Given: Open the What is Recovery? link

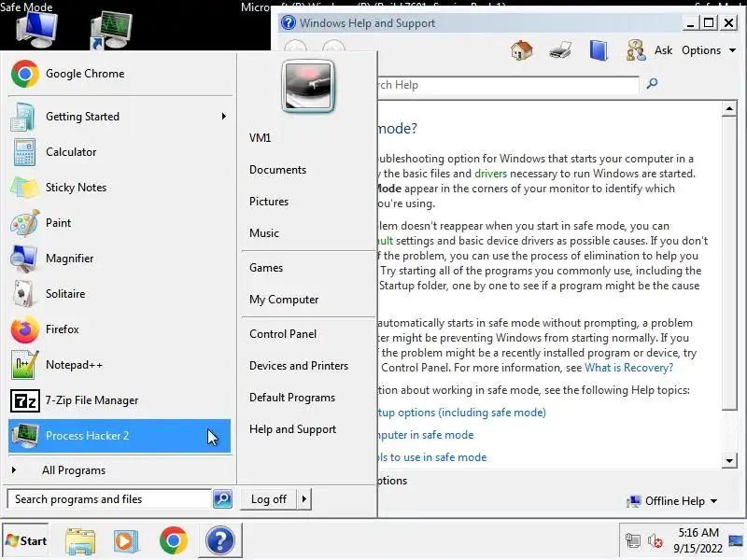Looking at the screenshot, I should pyautogui.click(x=628, y=368).
